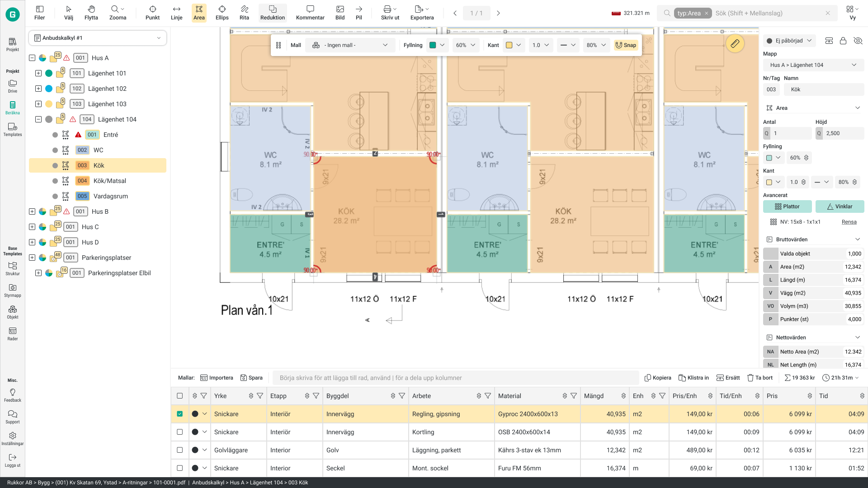This screenshot has height=488, width=868.
Task: Toggle the hide visibility eye icon
Action: [x=858, y=41]
